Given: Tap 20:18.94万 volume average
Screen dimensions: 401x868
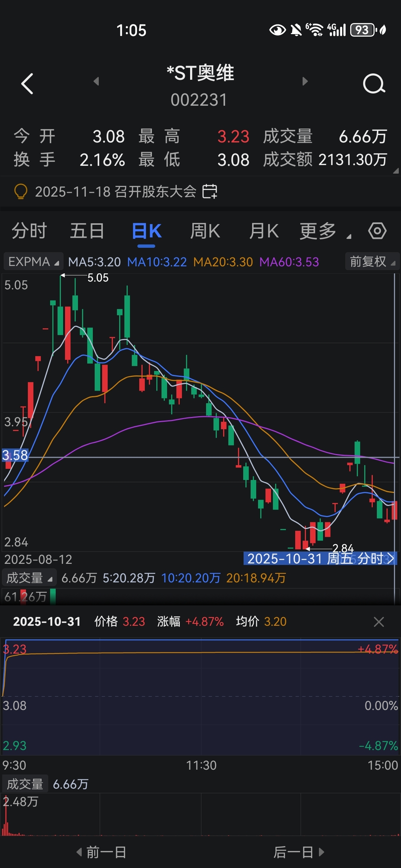Looking at the screenshot, I should pyautogui.click(x=256, y=578).
